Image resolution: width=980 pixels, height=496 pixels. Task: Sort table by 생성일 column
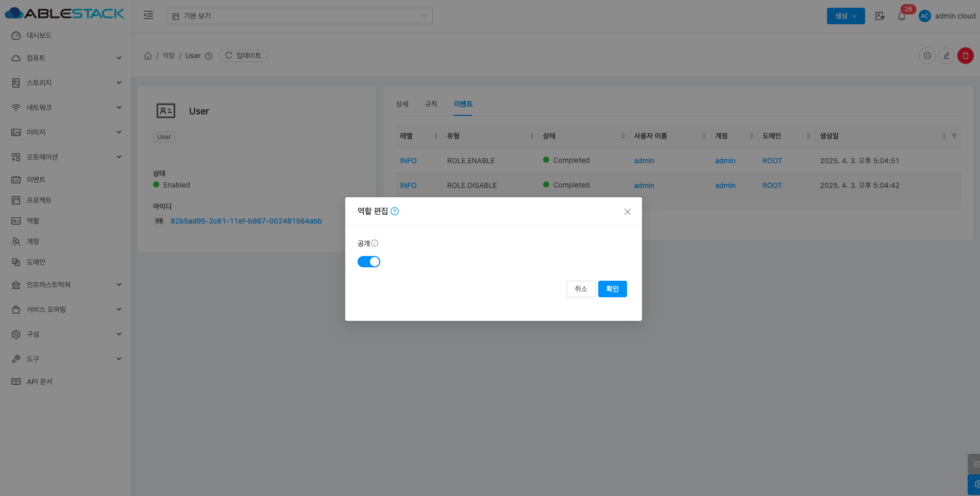(x=881, y=136)
